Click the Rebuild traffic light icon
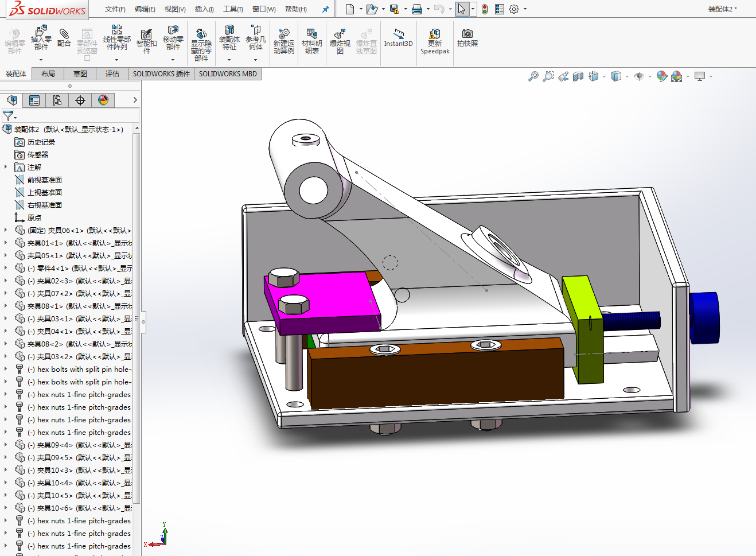 click(485, 9)
